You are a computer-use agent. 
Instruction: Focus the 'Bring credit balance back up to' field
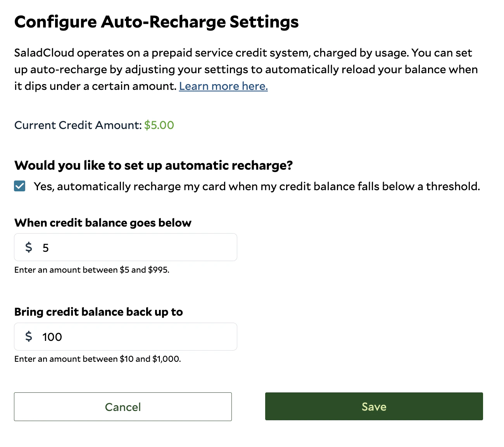(x=126, y=337)
